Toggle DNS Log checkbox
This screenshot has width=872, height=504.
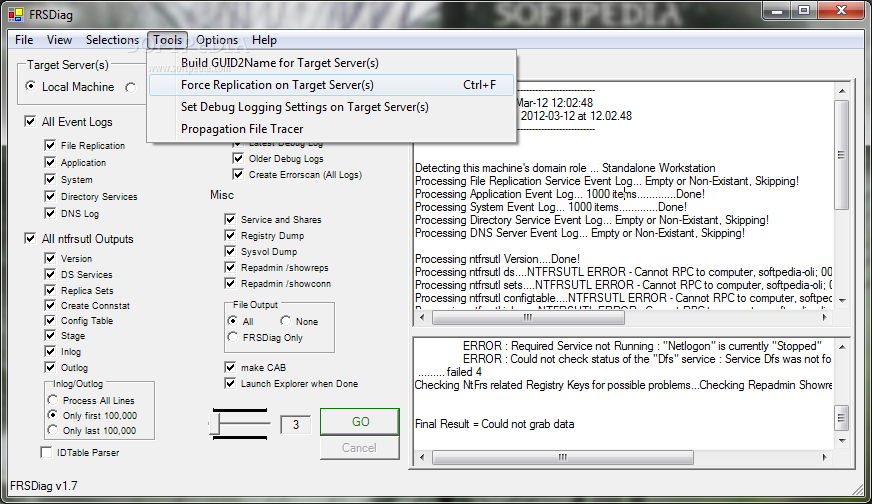(x=50, y=213)
